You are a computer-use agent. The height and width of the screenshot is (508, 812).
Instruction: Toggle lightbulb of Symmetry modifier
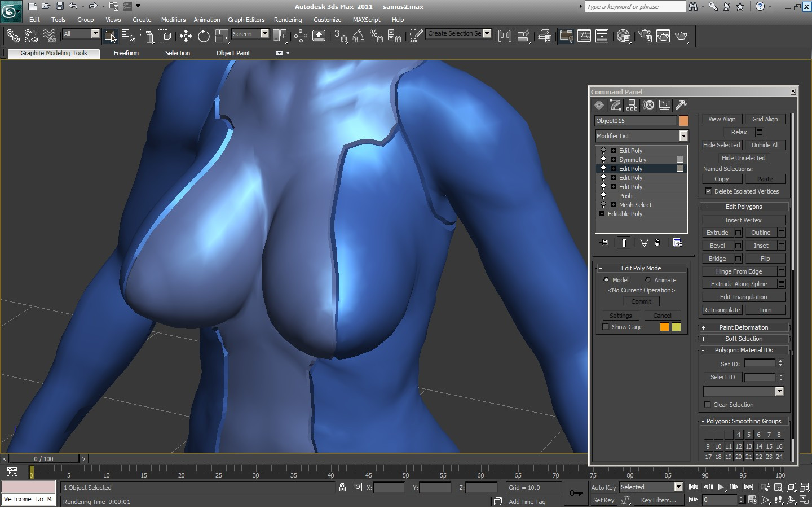click(603, 160)
